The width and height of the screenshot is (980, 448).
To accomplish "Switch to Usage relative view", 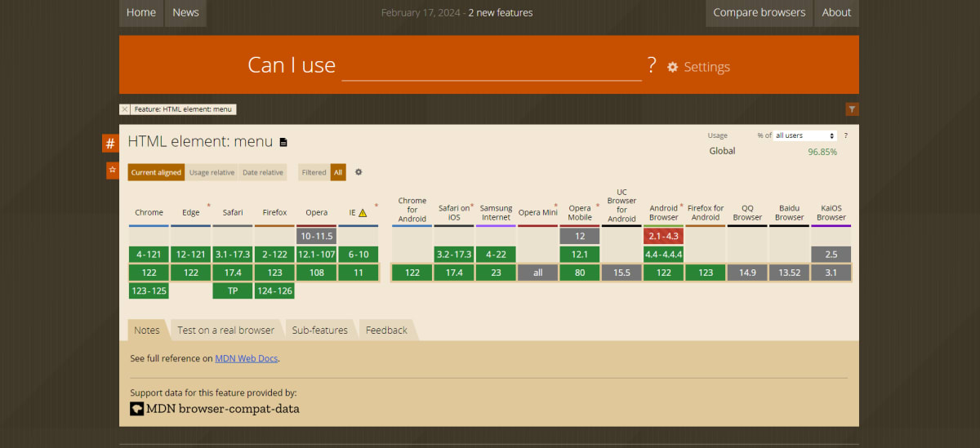I will click(x=212, y=172).
